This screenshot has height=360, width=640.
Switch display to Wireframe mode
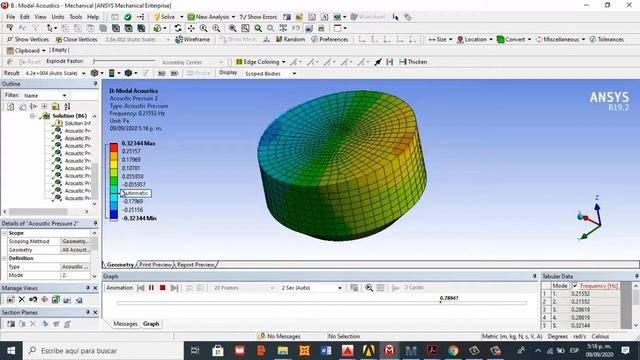[x=192, y=39]
